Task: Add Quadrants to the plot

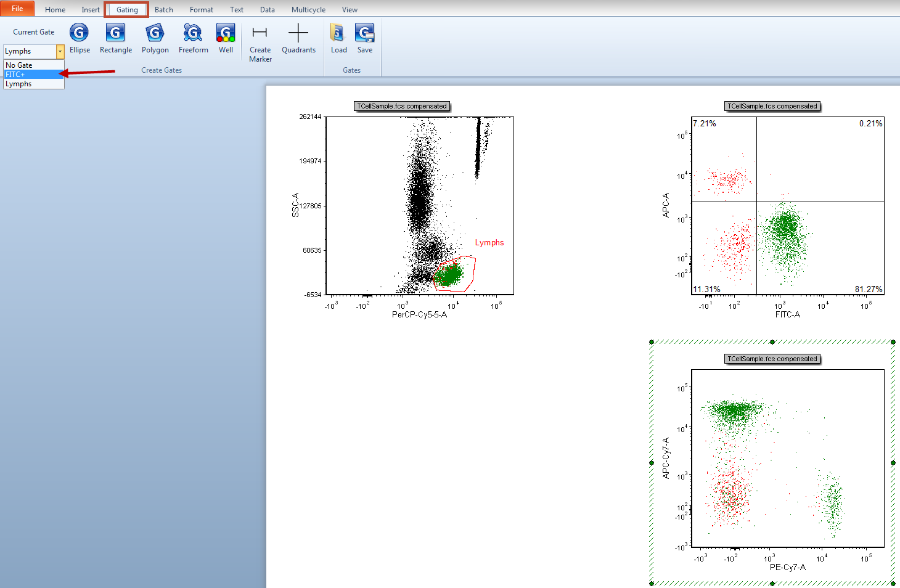Action: (x=298, y=38)
